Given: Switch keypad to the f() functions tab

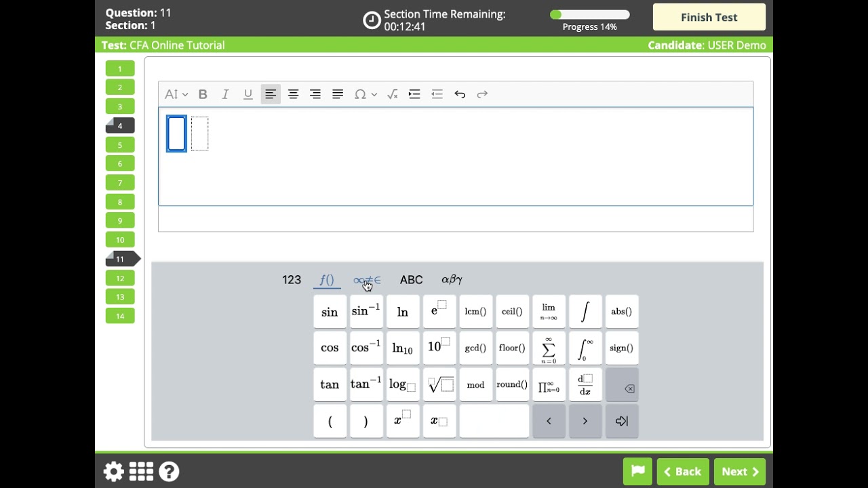Looking at the screenshot, I should (x=327, y=280).
